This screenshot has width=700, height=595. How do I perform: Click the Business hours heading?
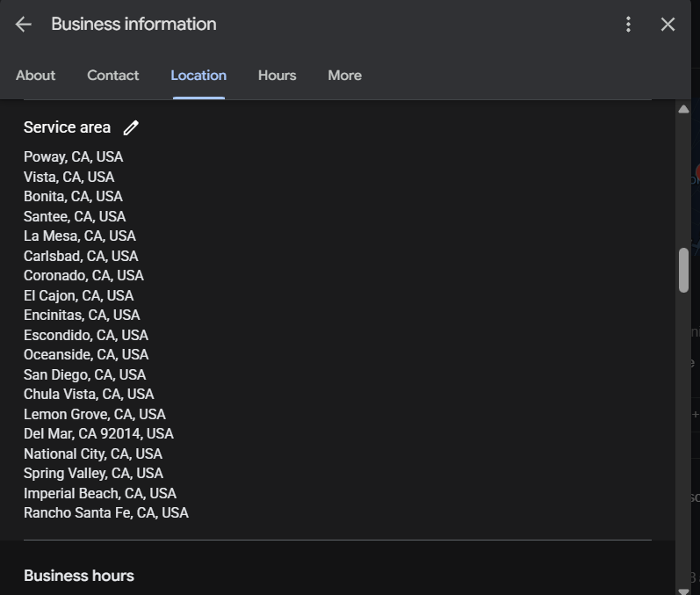pyautogui.click(x=79, y=576)
